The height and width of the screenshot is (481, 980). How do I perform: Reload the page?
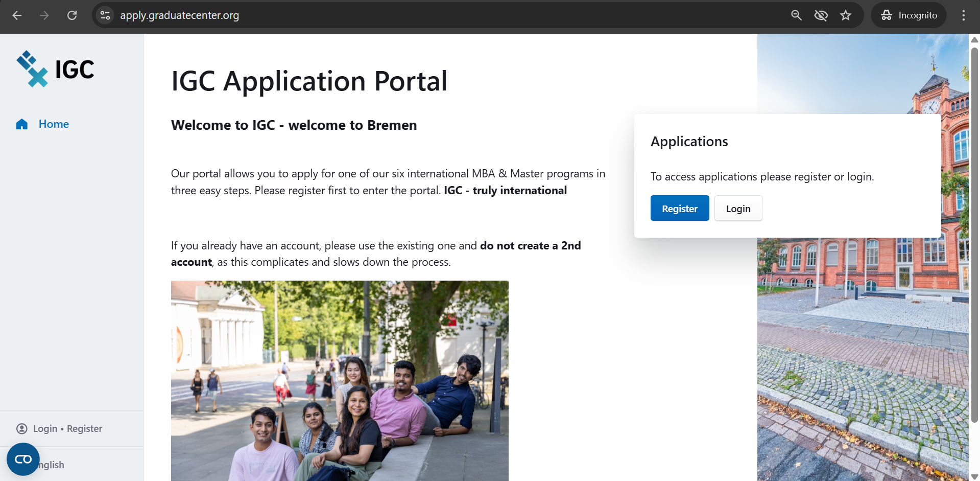tap(72, 15)
